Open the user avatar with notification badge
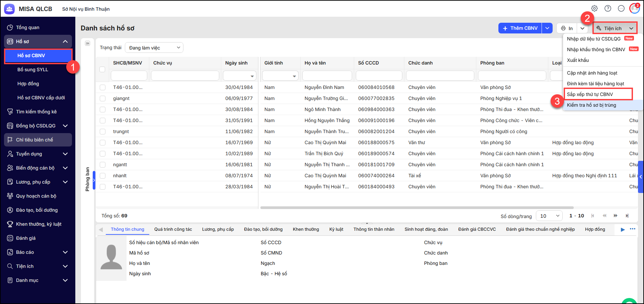644x304 pixels. click(634, 8)
